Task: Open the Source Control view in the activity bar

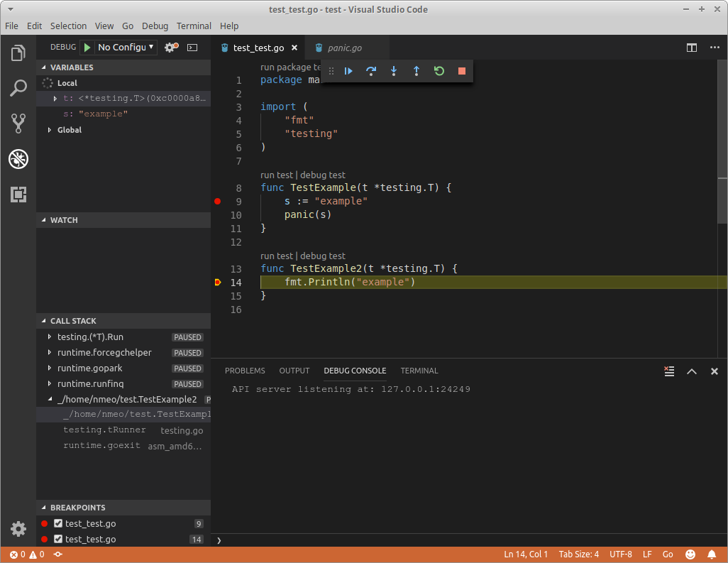Action: 18,123
